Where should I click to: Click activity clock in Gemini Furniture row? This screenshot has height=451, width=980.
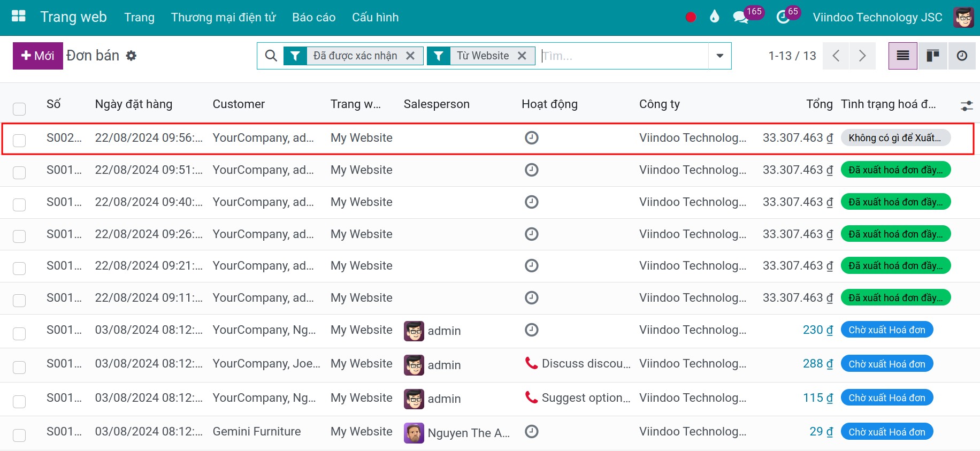click(531, 431)
